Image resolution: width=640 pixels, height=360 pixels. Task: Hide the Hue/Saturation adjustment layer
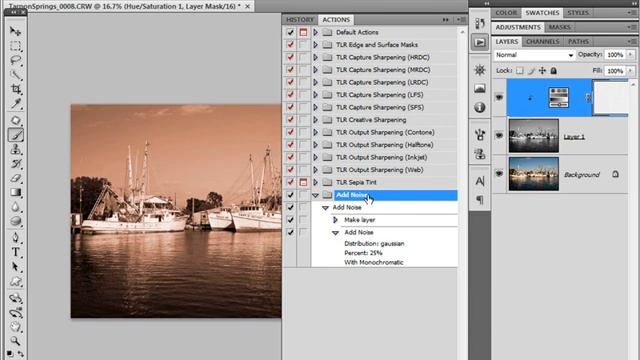coord(499,97)
